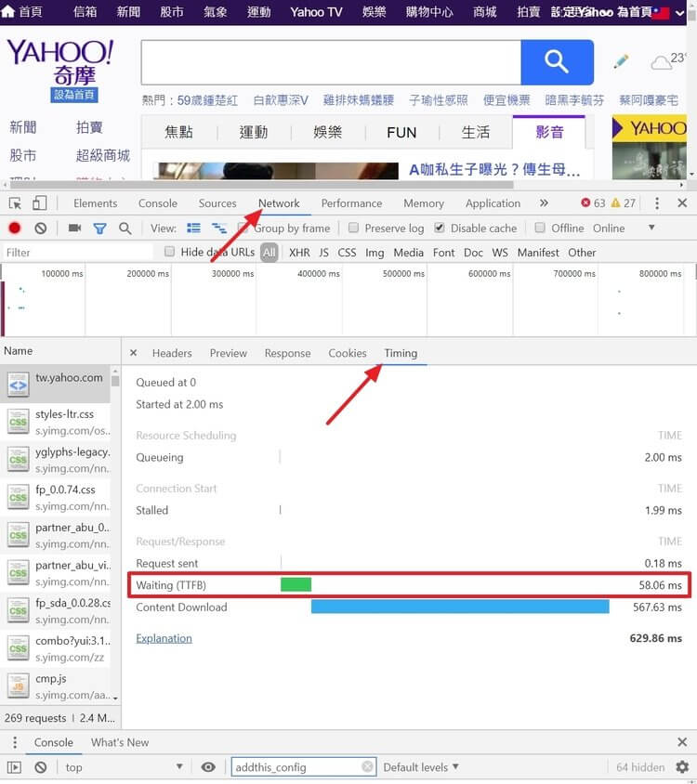Toggle Group by frame checkbox
697x784 pixels.
coord(243,228)
